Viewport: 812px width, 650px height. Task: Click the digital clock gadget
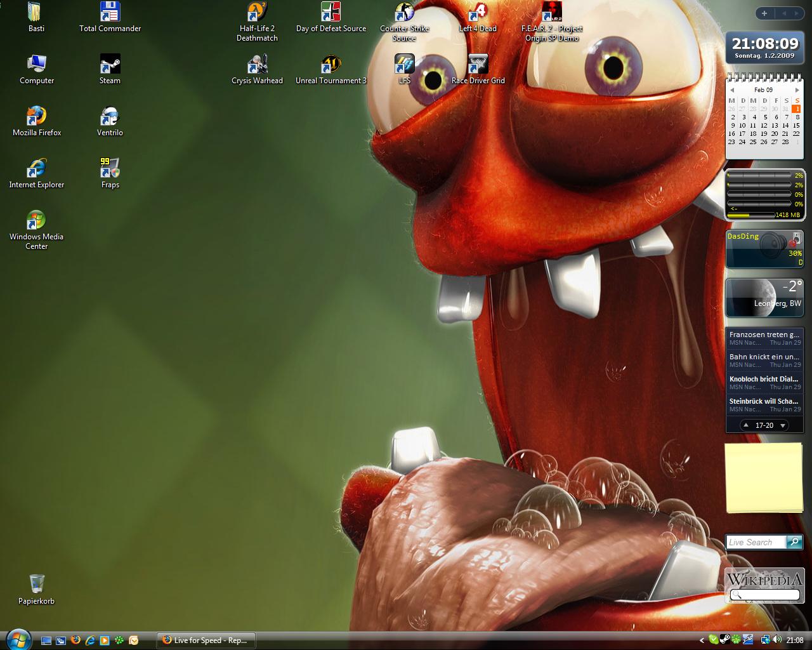click(764, 48)
